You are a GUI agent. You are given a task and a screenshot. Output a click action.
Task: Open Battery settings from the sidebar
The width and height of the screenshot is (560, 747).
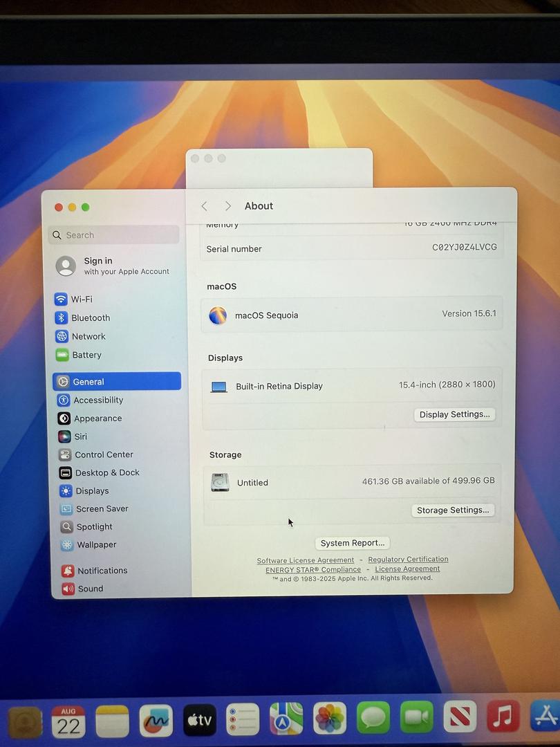click(79, 355)
